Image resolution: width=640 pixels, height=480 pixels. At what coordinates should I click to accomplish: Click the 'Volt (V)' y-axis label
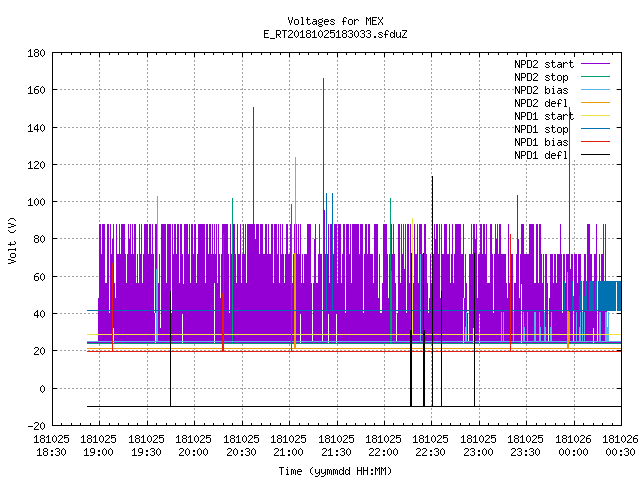point(12,240)
